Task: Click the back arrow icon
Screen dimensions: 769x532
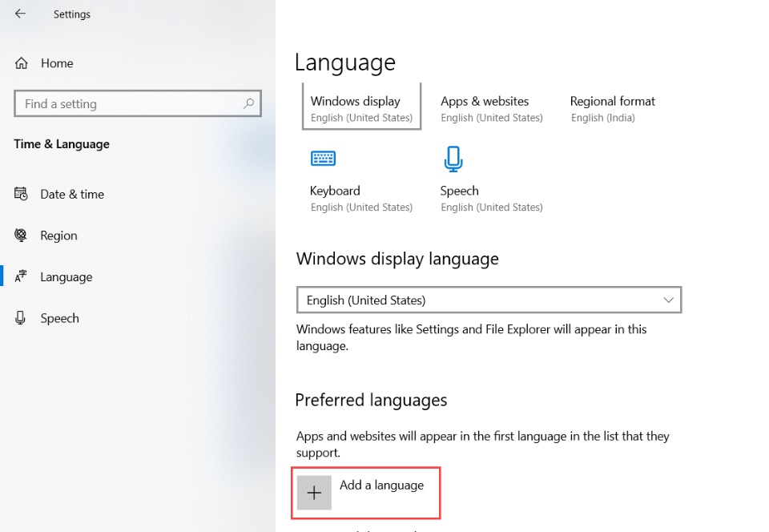Action: click(20, 14)
